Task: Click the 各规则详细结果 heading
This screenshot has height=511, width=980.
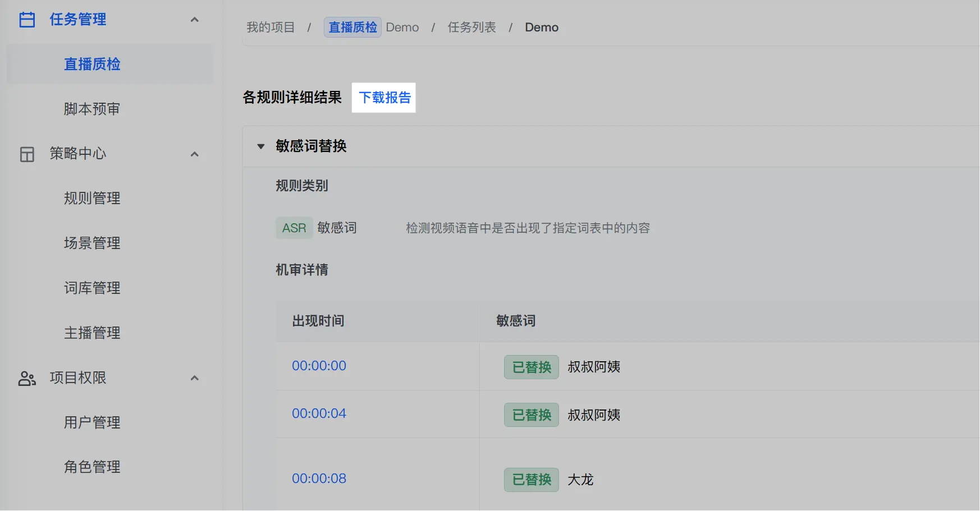Action: point(292,98)
